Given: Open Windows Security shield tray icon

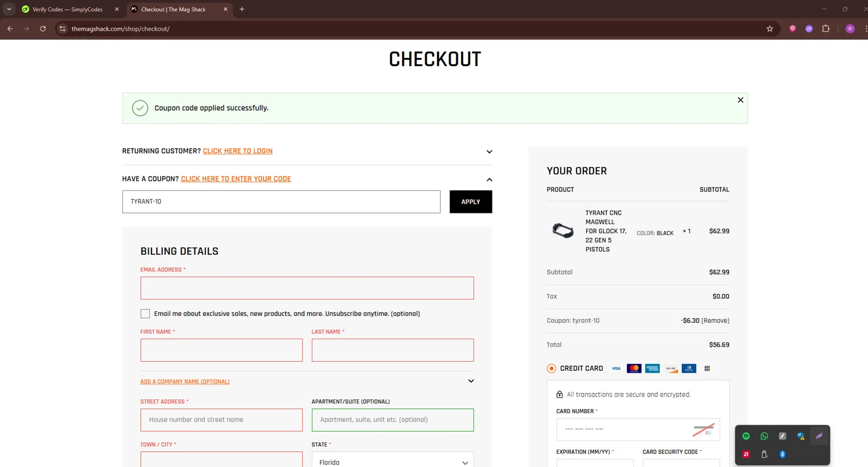Looking at the screenshot, I should (801, 436).
